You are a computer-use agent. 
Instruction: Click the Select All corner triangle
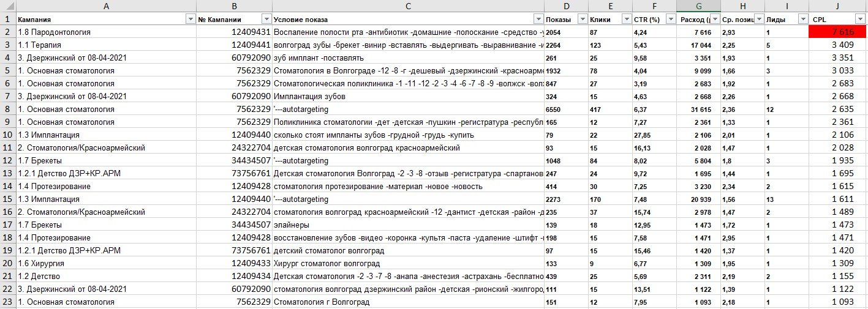click(7, 6)
